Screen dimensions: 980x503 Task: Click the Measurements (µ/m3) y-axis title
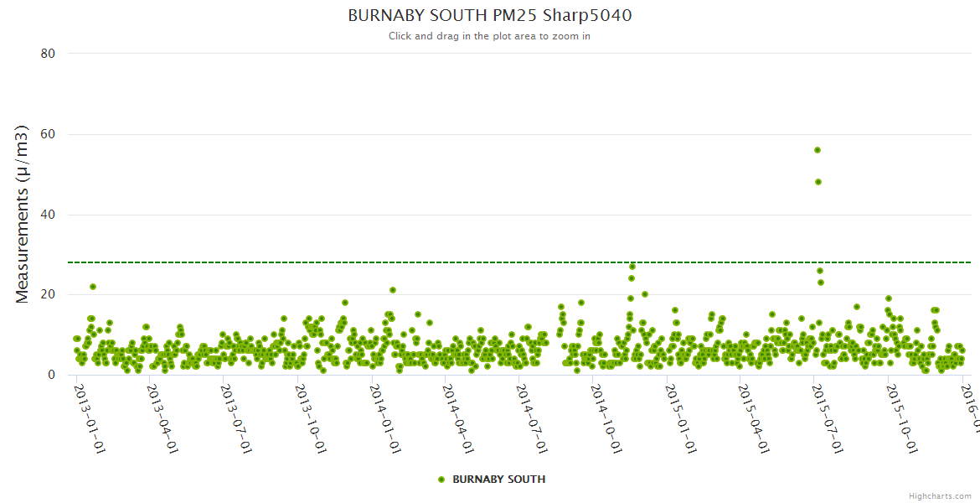23,214
